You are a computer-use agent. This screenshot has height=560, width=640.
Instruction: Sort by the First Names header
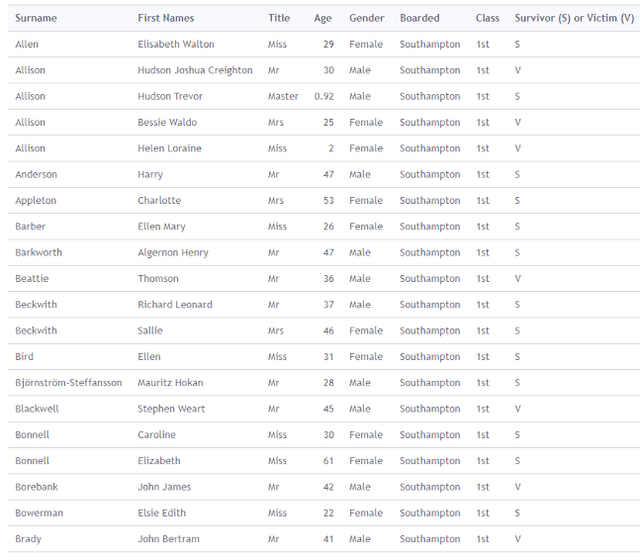166,18
